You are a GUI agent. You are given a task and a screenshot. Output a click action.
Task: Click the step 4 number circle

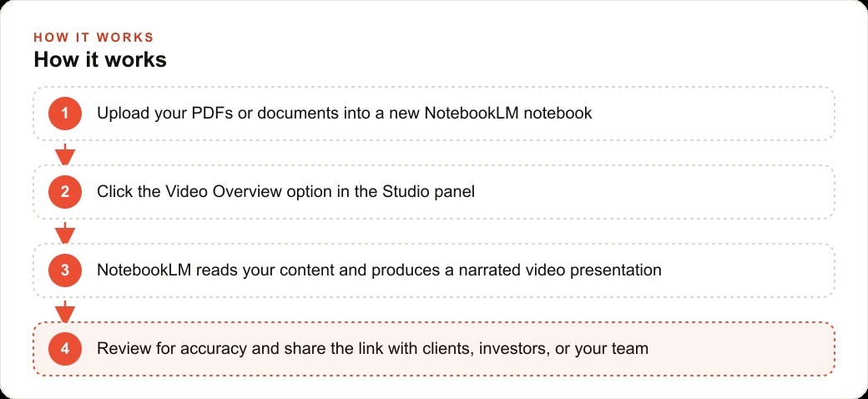pyautogui.click(x=65, y=349)
